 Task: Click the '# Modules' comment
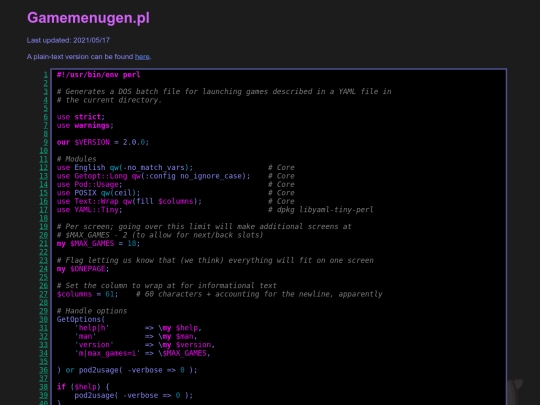click(x=76, y=159)
